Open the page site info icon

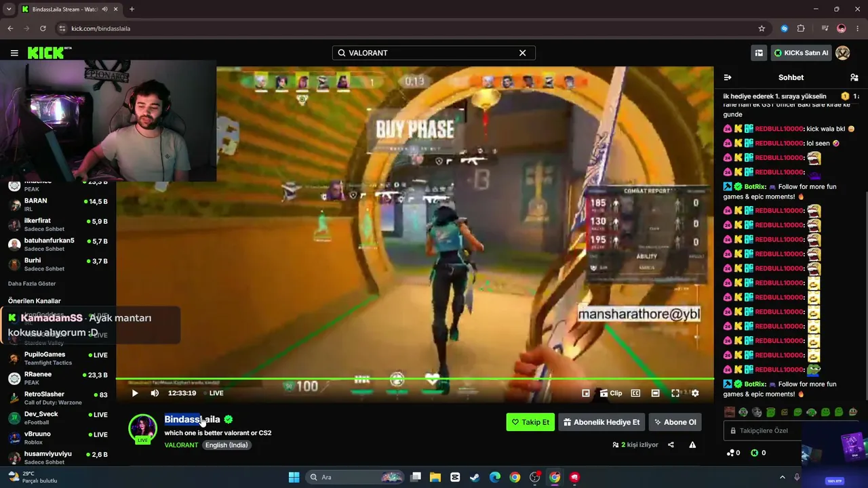point(62,28)
